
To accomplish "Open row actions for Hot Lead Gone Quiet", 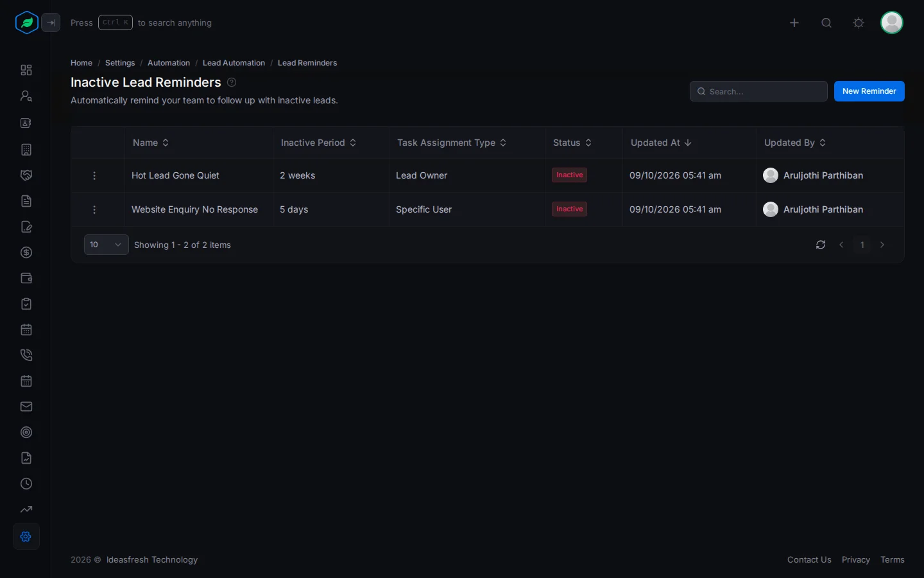I will [94, 176].
